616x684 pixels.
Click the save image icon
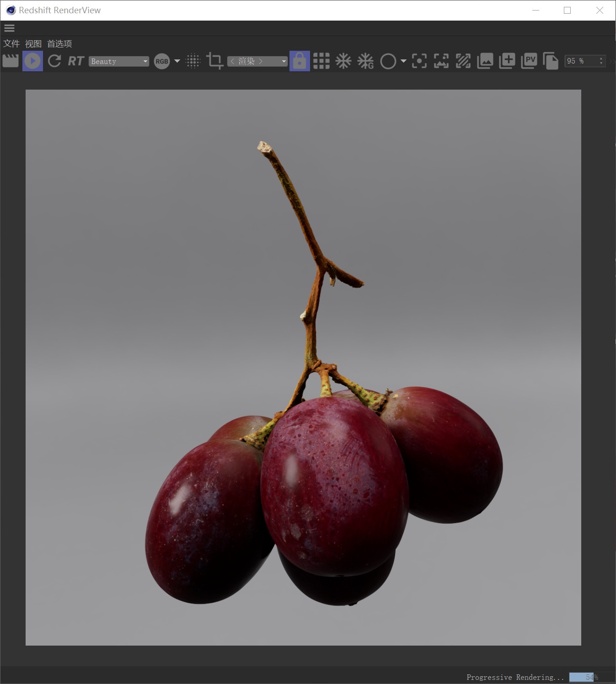click(485, 61)
